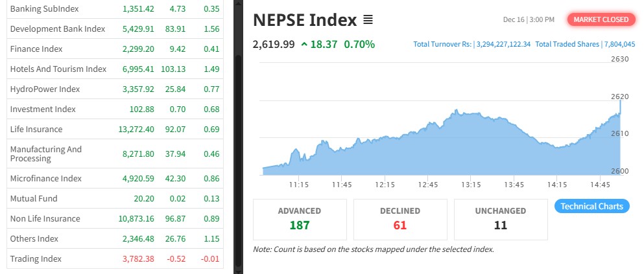Image resolution: width=644 pixels, height=274 pixels.
Task: Open the Technical Charts button
Action: click(x=591, y=207)
